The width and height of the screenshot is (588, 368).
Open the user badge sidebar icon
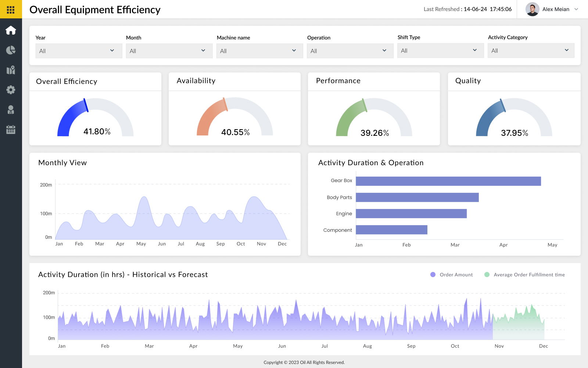(x=11, y=110)
